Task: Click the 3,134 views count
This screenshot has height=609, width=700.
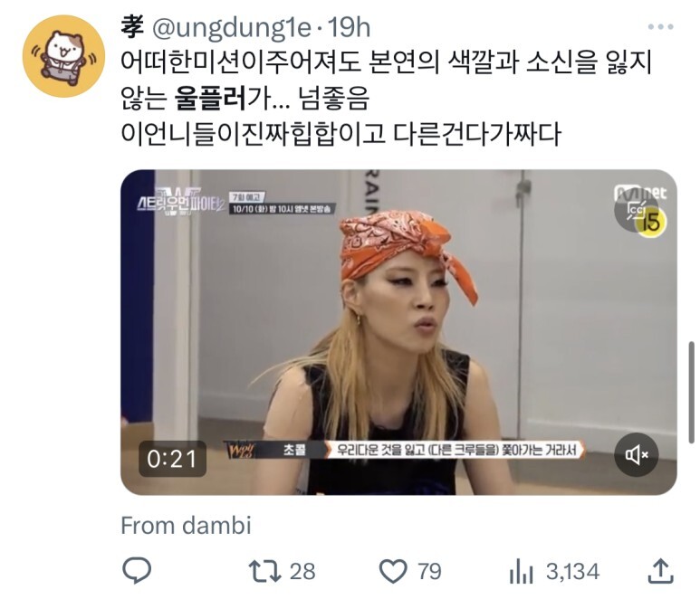Action: tap(572, 572)
